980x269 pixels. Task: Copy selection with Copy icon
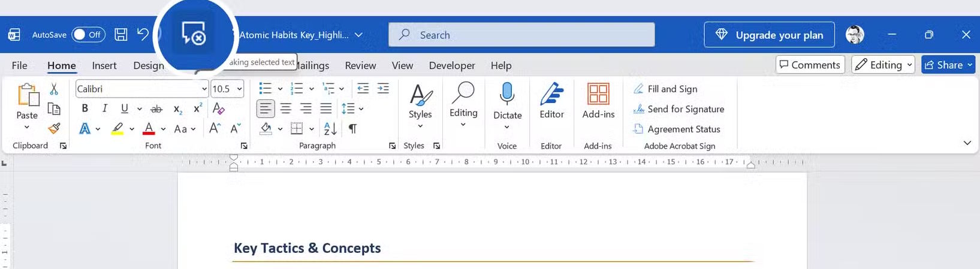pos(54,108)
